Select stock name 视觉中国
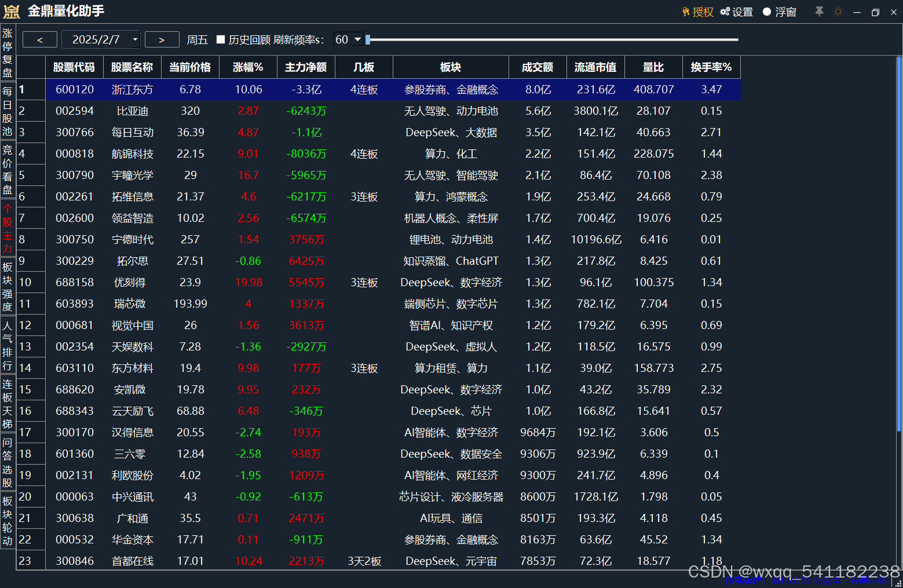 coord(133,325)
